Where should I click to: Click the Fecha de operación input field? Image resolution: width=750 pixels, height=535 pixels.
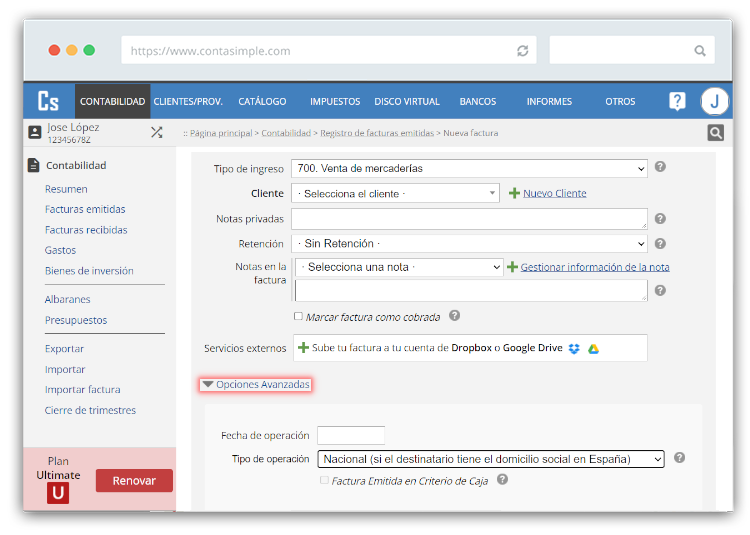pyautogui.click(x=351, y=436)
